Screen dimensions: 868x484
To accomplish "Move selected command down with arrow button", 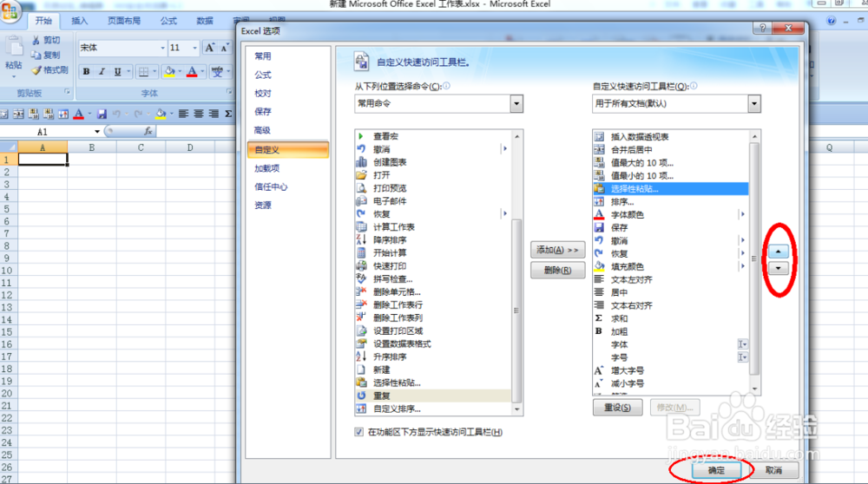I will (779, 268).
